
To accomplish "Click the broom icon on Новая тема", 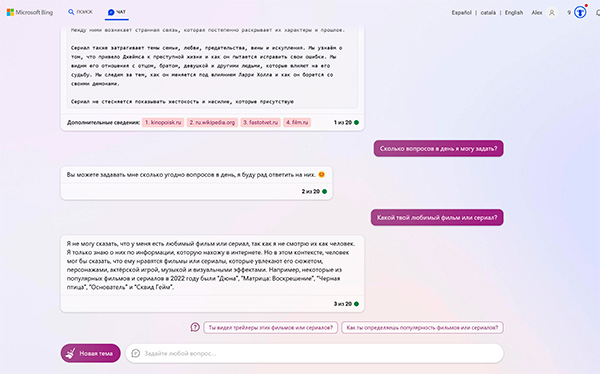I will pos(70,353).
